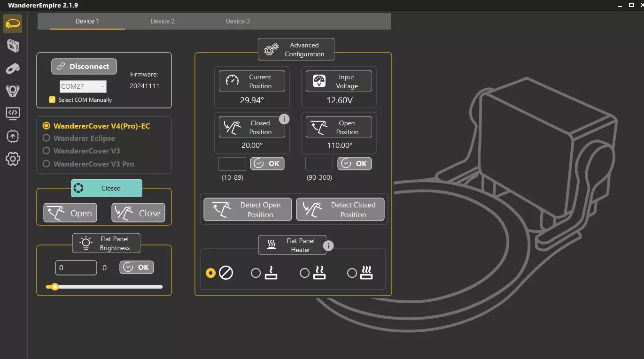Click the 12.60V voltage value
Viewport: 644px width, 359px height.
point(340,100)
